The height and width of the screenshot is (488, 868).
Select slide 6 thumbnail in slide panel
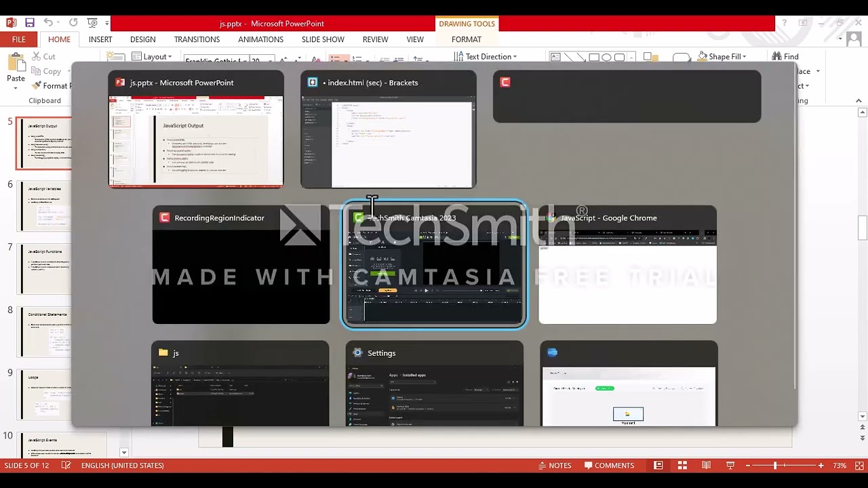click(45, 206)
